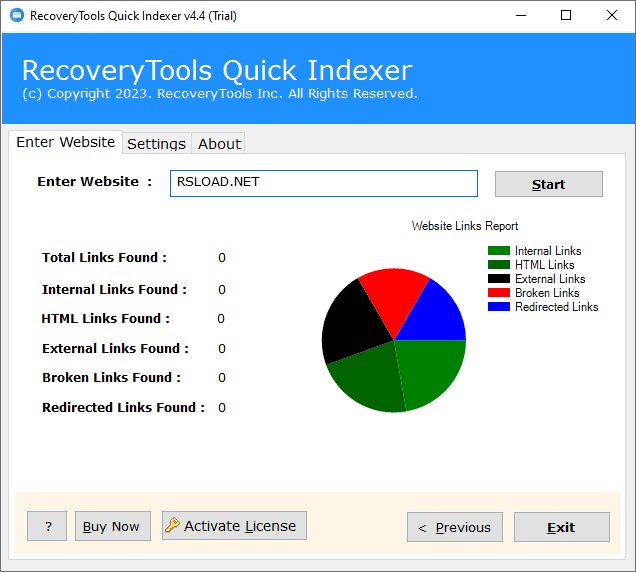Click the HTML Links dark green swatch
The width and height of the screenshot is (636, 572).
[x=499, y=264]
